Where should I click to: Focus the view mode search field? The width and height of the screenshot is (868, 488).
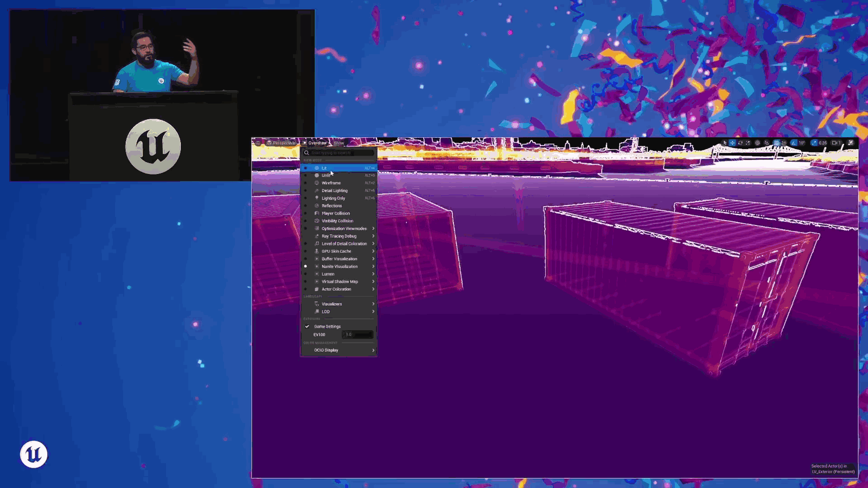[x=339, y=153]
